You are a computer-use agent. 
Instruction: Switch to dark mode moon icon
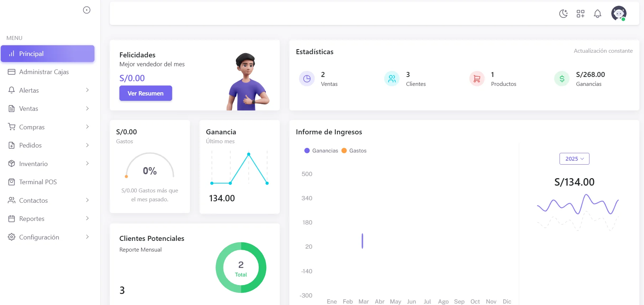[563, 14]
